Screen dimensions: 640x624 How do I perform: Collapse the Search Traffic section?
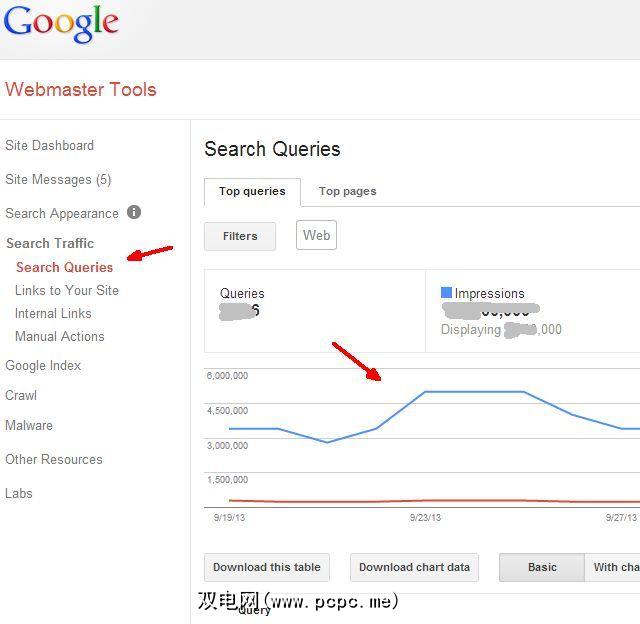[50, 243]
